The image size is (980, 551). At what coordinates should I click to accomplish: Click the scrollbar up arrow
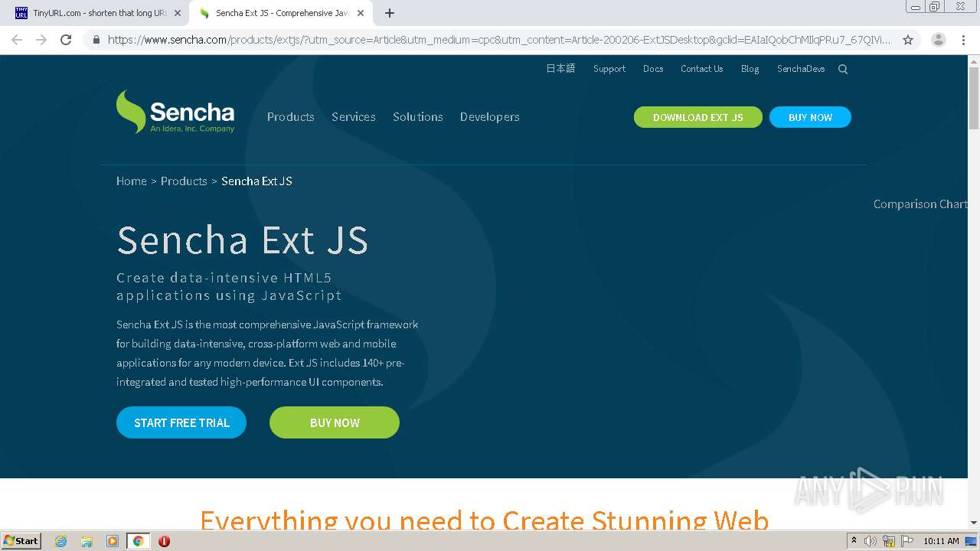(974, 60)
